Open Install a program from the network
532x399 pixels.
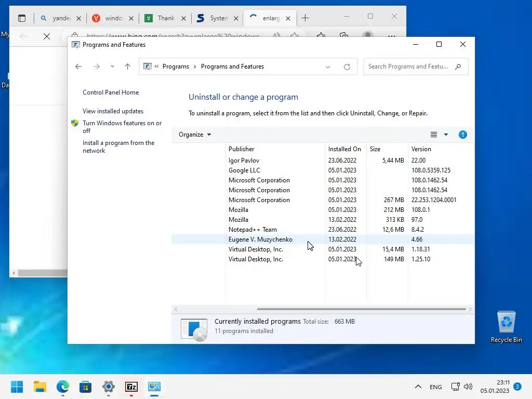coord(118,147)
